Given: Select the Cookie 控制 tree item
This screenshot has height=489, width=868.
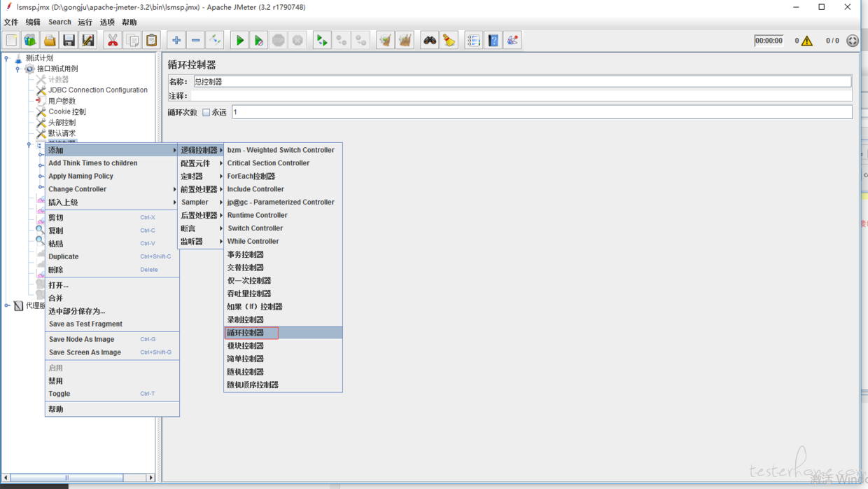Looking at the screenshot, I should tap(67, 112).
